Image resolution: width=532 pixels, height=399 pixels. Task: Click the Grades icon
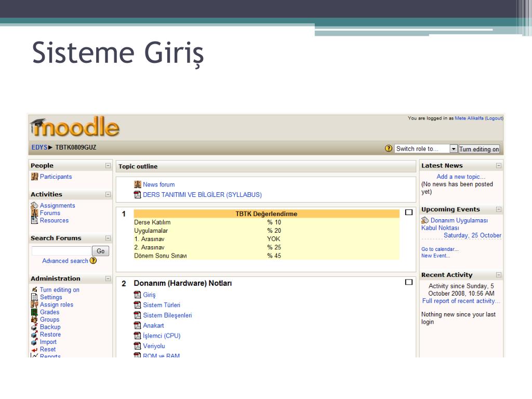[34, 312]
